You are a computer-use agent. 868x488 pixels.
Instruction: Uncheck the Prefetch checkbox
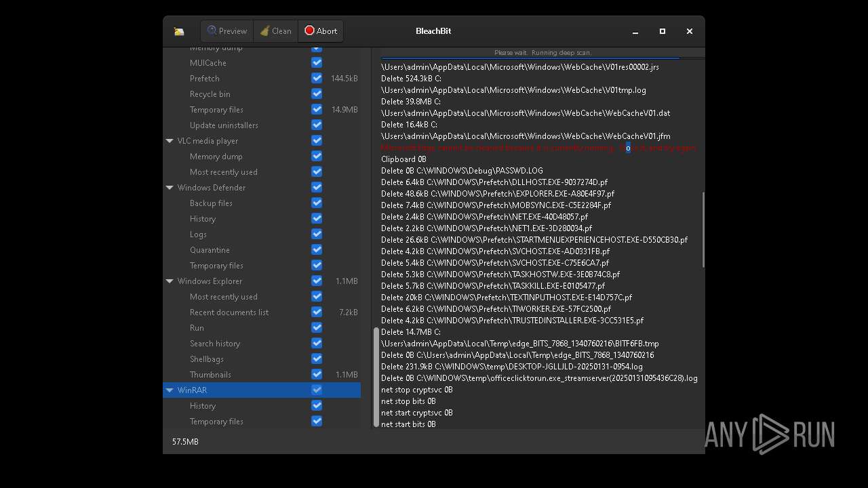point(317,78)
